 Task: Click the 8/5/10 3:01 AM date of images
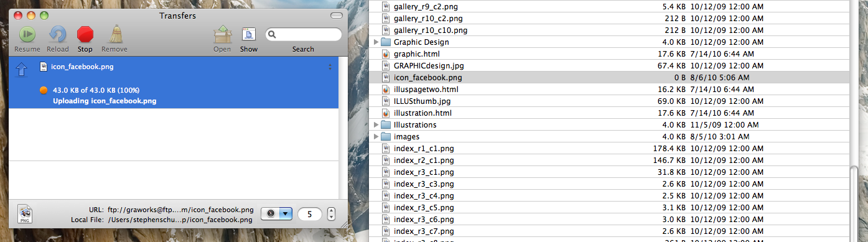click(x=721, y=137)
